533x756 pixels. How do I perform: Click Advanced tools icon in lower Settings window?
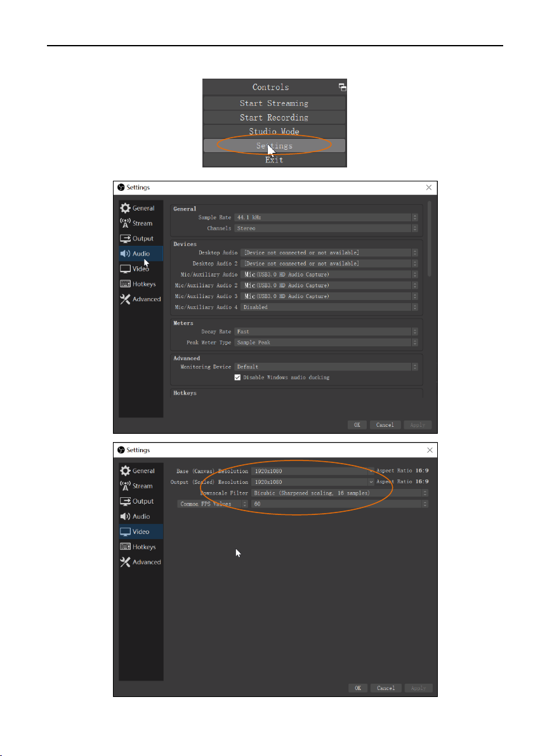point(126,562)
